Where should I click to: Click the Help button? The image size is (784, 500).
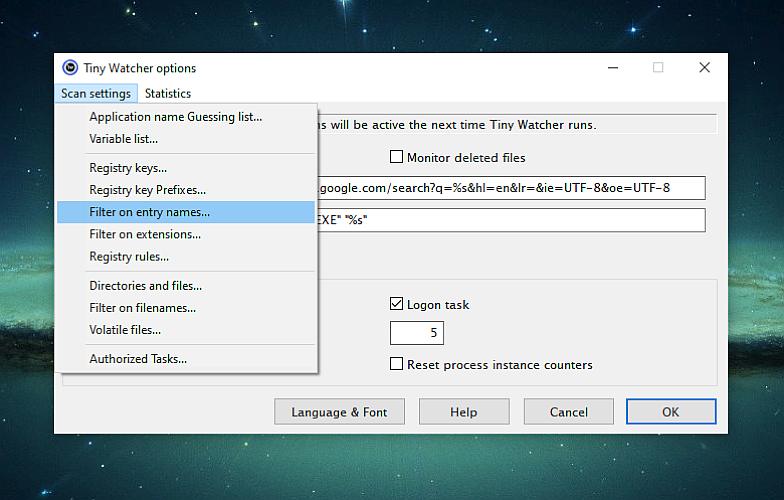464,412
